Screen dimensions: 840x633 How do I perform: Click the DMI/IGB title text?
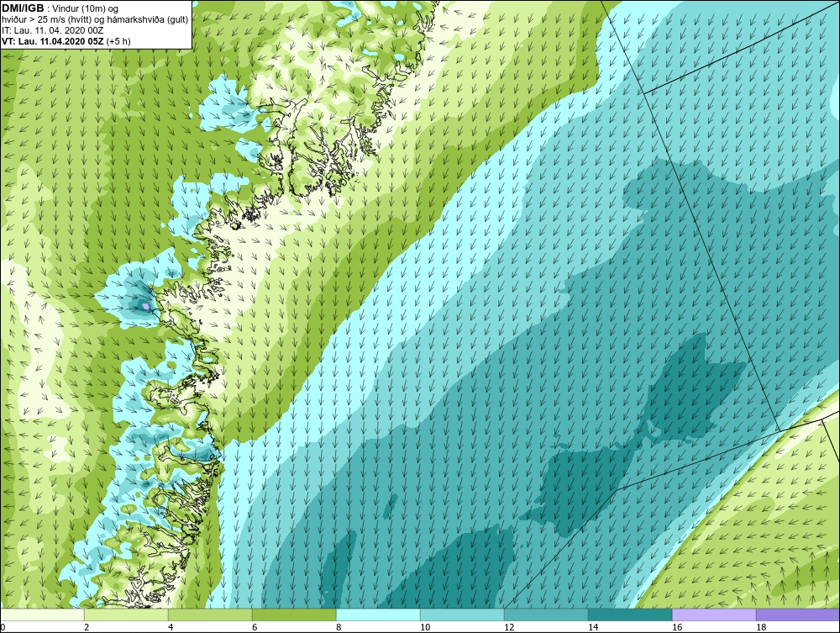pos(23,8)
